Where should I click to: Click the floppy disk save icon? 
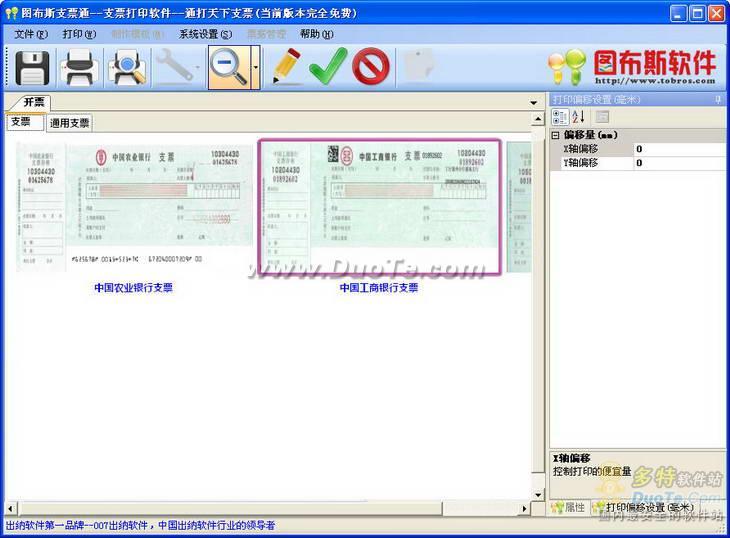tap(32, 67)
